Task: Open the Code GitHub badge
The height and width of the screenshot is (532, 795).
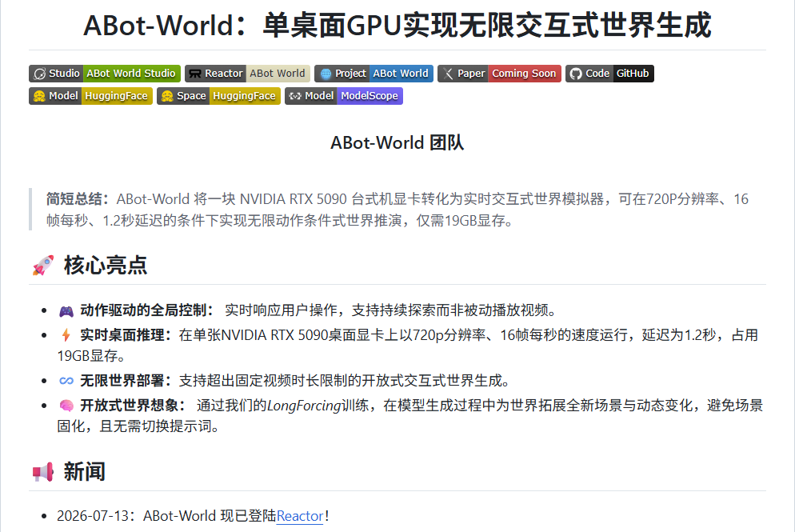Action: pos(610,74)
